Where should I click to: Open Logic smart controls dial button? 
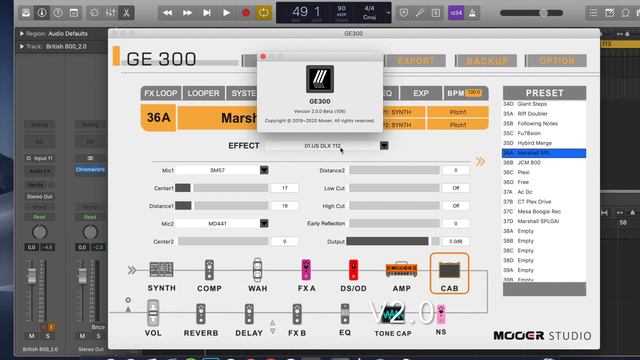point(94,13)
